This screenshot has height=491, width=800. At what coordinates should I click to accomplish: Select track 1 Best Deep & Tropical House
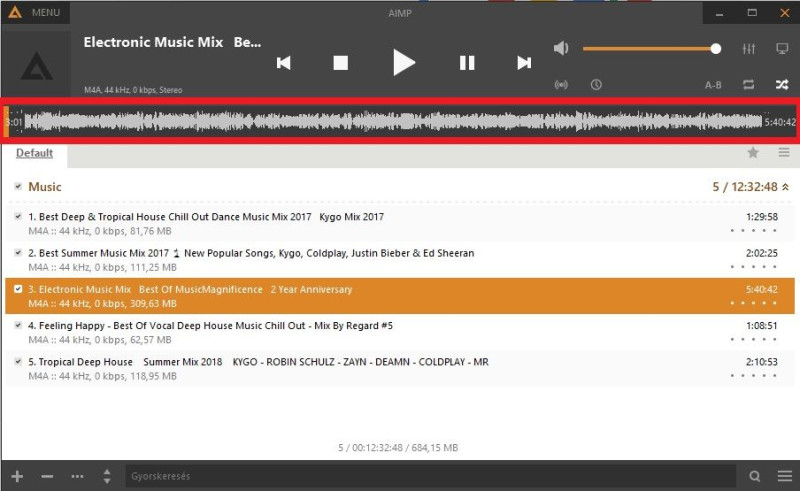[x=399, y=224]
